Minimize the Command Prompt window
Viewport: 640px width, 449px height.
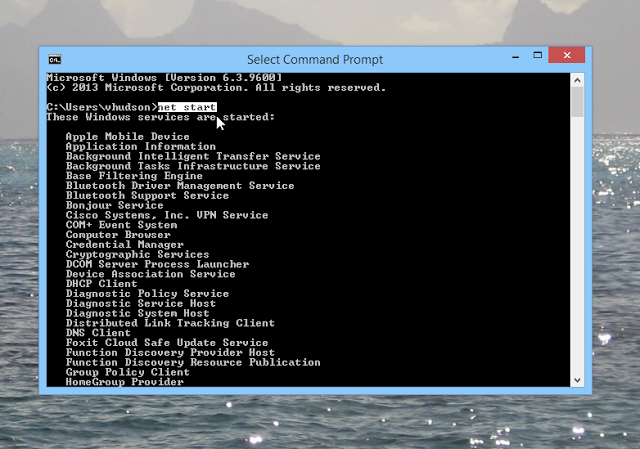[x=516, y=57]
